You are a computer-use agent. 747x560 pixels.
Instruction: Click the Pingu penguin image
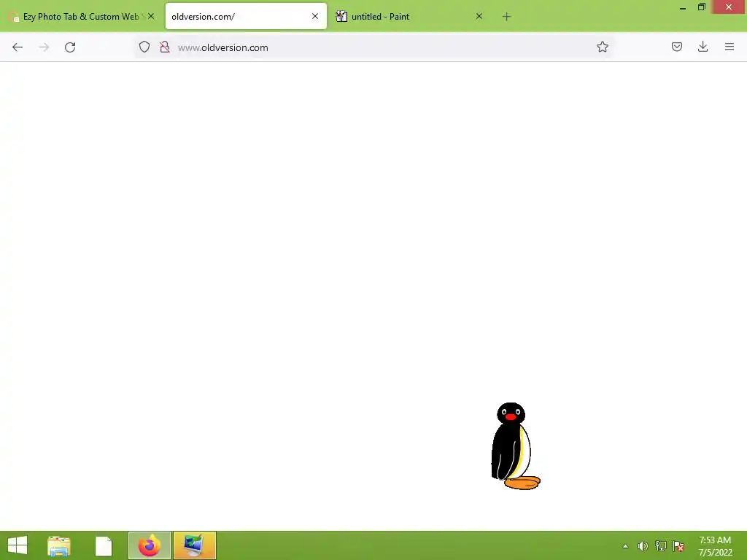coord(516,446)
